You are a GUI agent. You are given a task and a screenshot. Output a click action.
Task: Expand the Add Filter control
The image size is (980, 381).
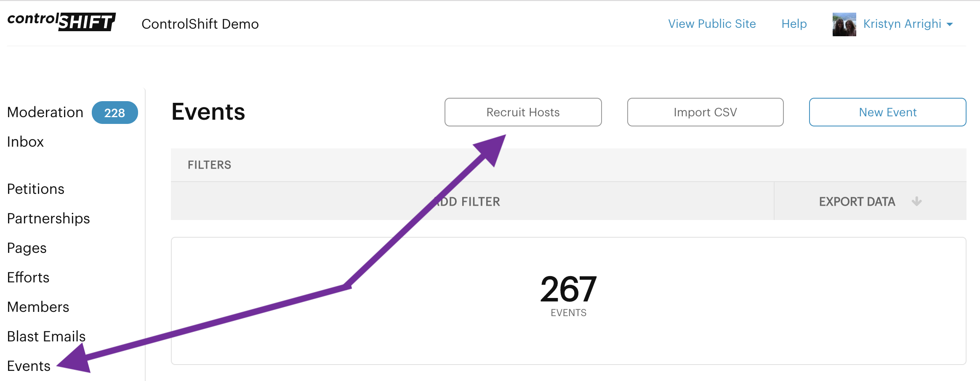472,201
